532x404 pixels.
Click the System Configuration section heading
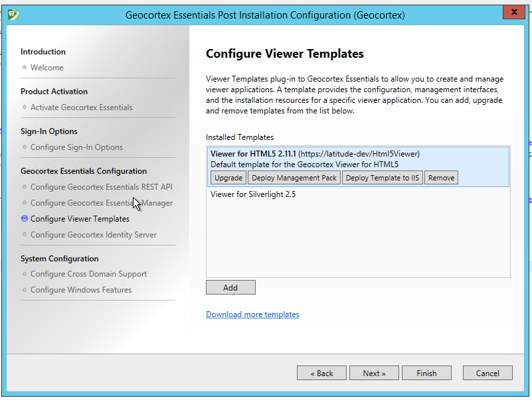(59, 259)
